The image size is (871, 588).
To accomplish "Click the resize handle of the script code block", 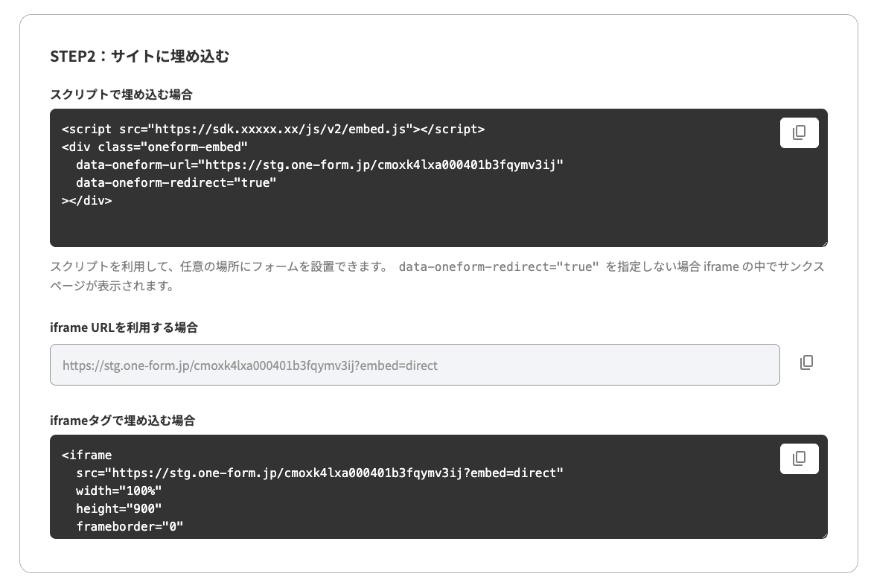I will 824,243.
